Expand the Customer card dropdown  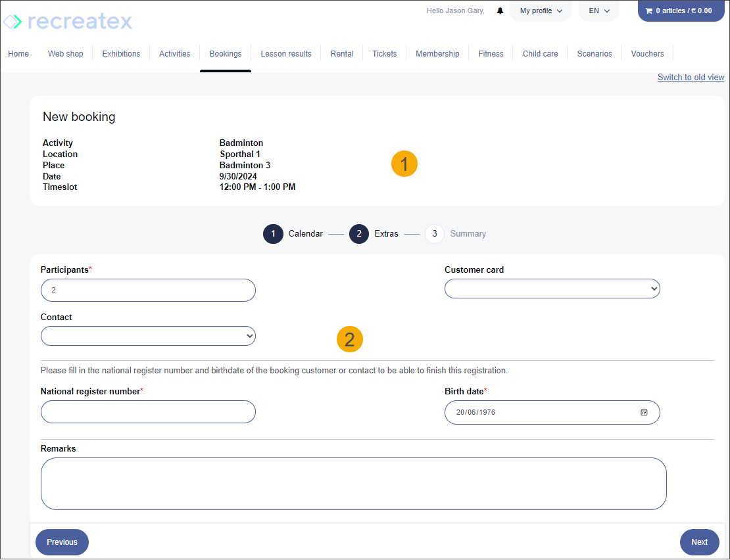552,289
